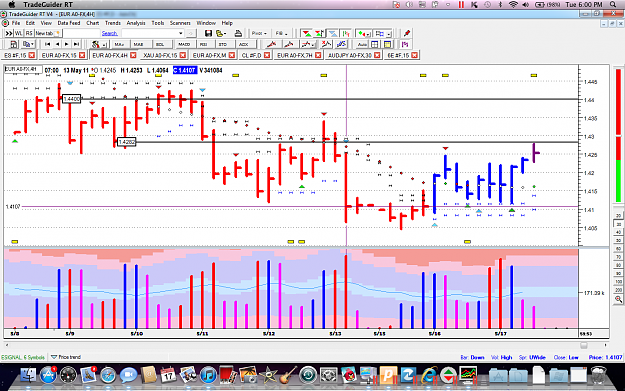
Task: Open the Price trend dropdown in status bar
Action: (x=66, y=357)
